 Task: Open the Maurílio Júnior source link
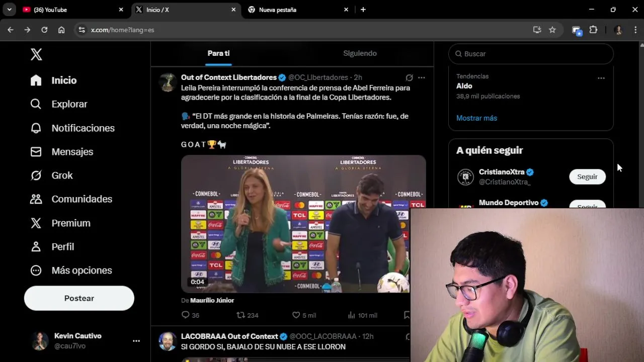tap(212, 300)
